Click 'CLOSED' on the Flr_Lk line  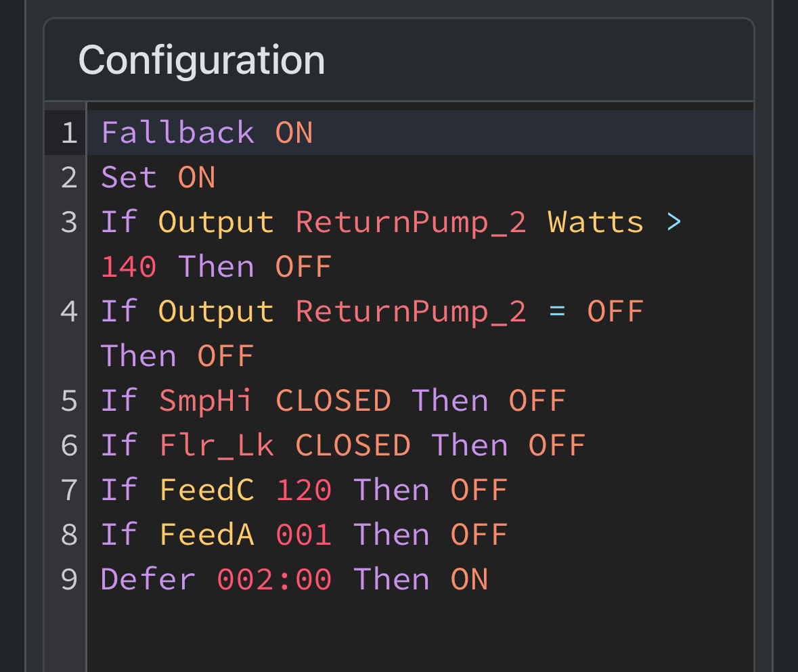pyautogui.click(x=353, y=445)
